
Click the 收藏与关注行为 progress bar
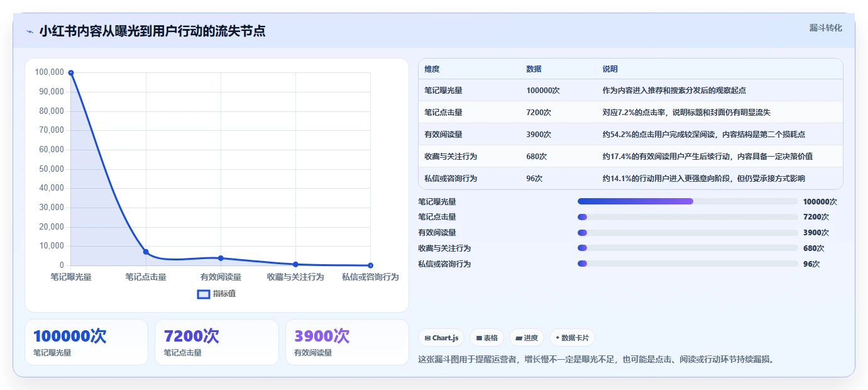click(x=688, y=248)
